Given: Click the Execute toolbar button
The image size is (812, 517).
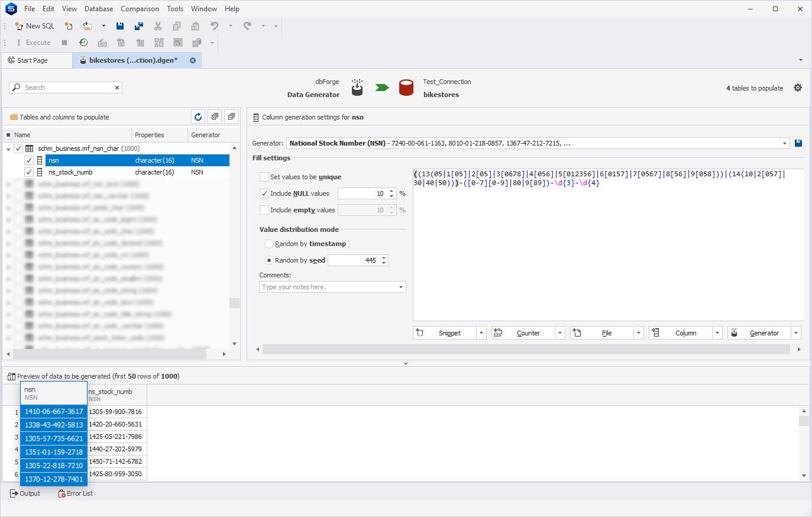Looking at the screenshot, I should point(34,43).
